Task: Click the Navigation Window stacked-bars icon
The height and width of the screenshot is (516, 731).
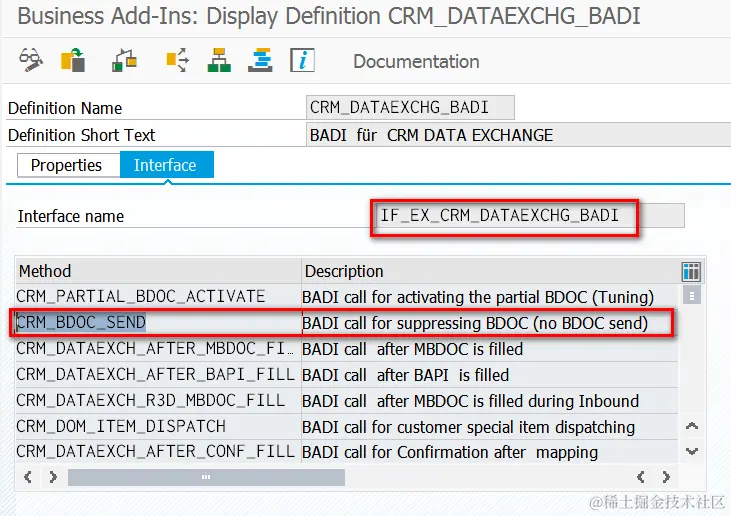Action: (x=260, y=60)
